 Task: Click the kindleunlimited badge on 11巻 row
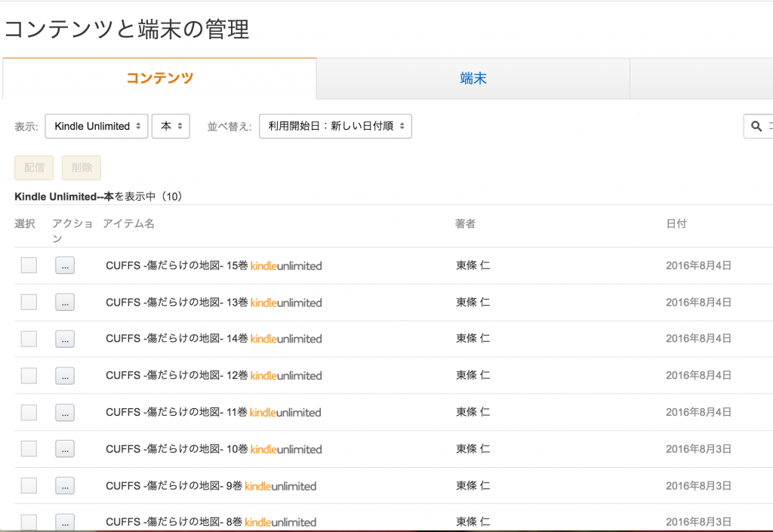click(x=285, y=412)
